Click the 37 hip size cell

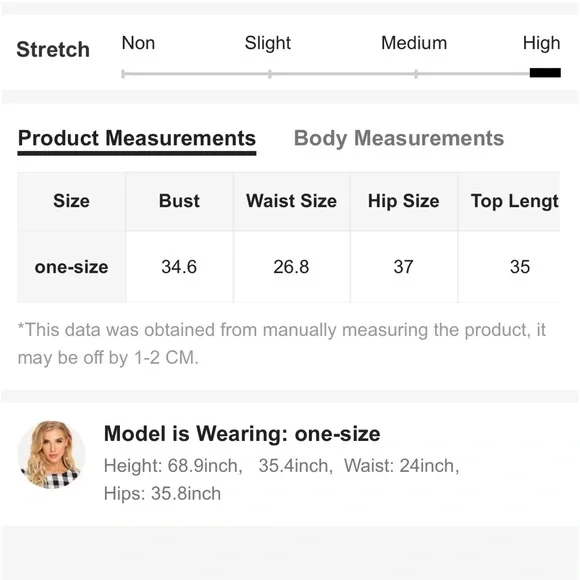[x=404, y=267]
